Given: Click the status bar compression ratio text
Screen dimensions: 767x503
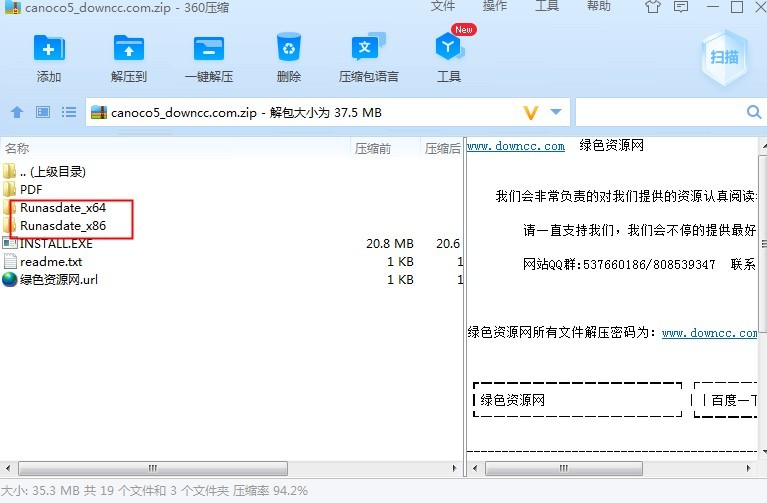Looking at the screenshot, I should [270, 490].
